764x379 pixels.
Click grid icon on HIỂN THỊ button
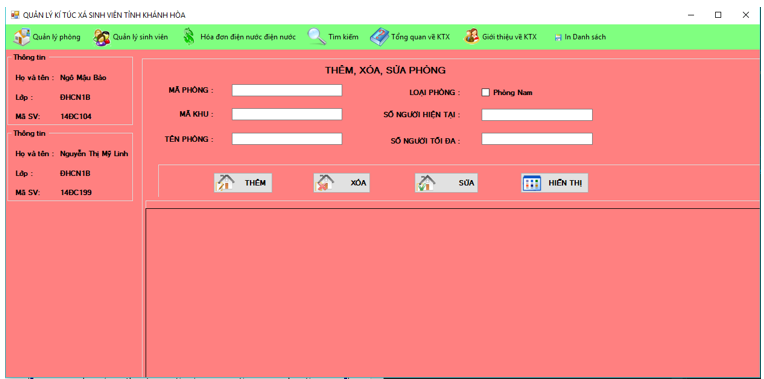tap(532, 184)
